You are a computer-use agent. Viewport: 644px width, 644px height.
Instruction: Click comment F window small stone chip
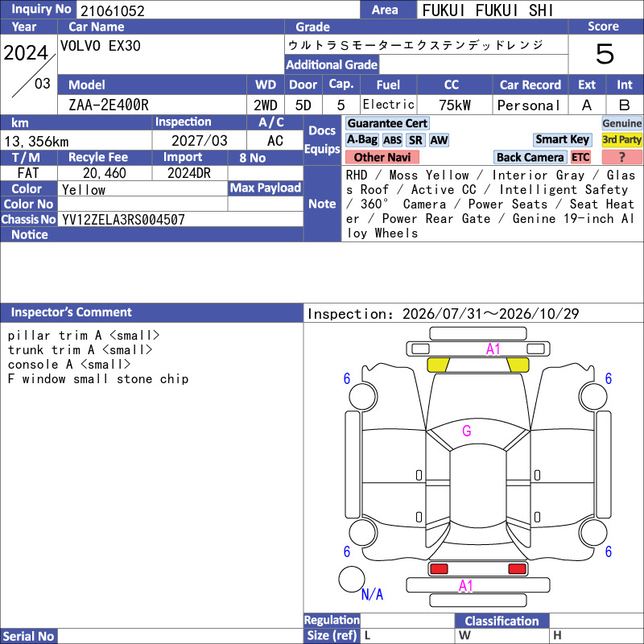(97, 378)
